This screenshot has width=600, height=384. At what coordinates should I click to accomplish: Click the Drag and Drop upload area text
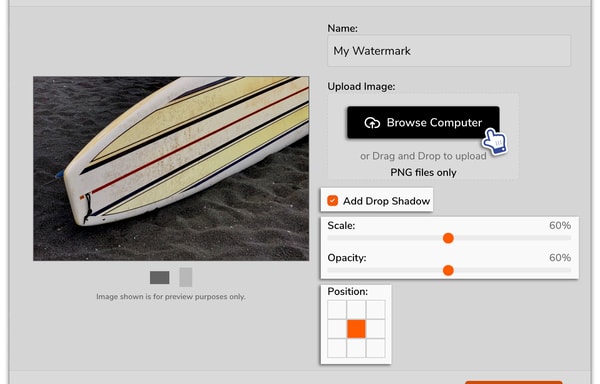[423, 156]
